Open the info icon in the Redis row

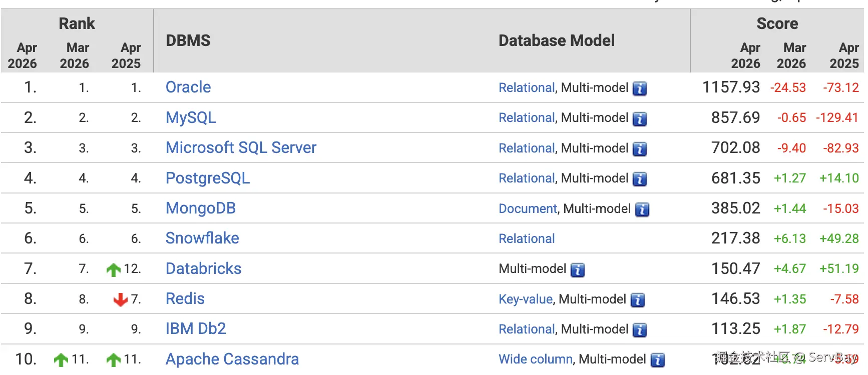click(x=638, y=300)
